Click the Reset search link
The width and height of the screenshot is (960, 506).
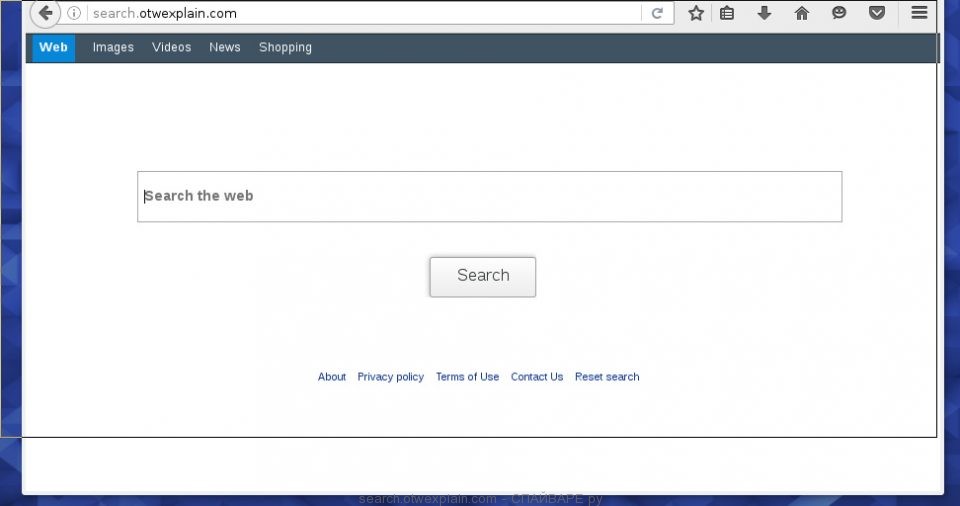pos(607,377)
